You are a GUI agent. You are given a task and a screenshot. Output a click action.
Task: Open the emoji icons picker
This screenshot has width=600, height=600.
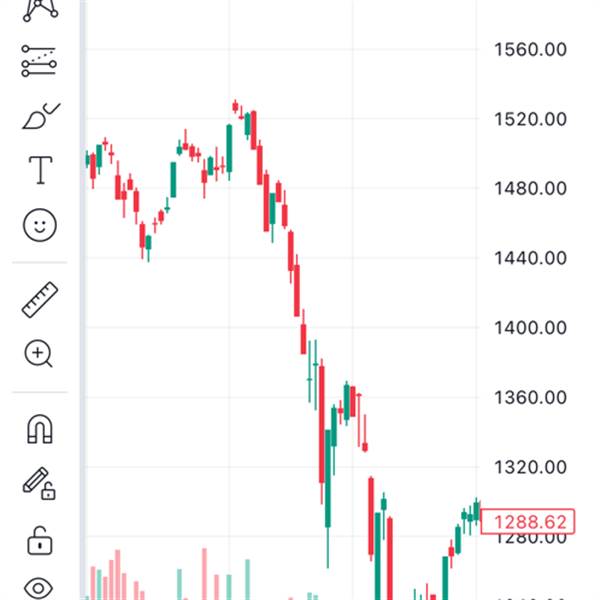pos(40,225)
